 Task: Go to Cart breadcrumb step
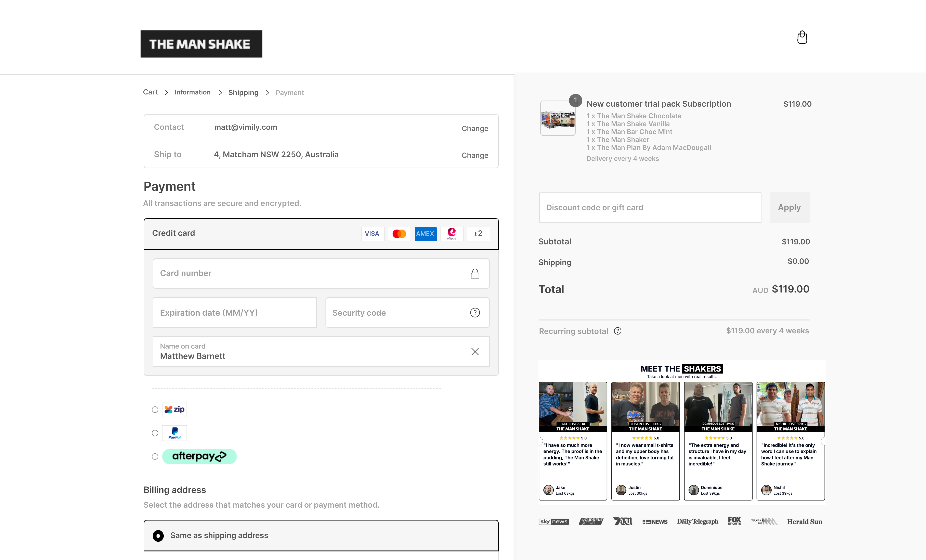tap(150, 92)
